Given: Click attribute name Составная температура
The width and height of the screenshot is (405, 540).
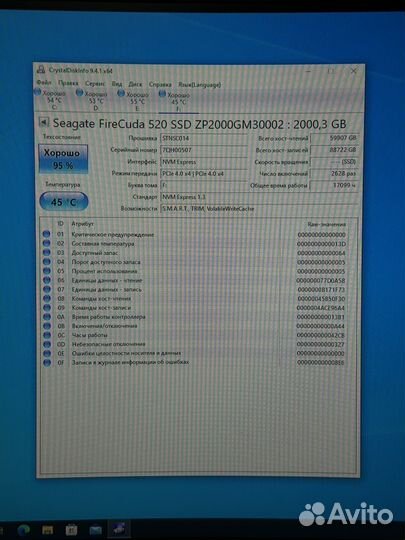Looking at the screenshot, I should coord(103,244).
